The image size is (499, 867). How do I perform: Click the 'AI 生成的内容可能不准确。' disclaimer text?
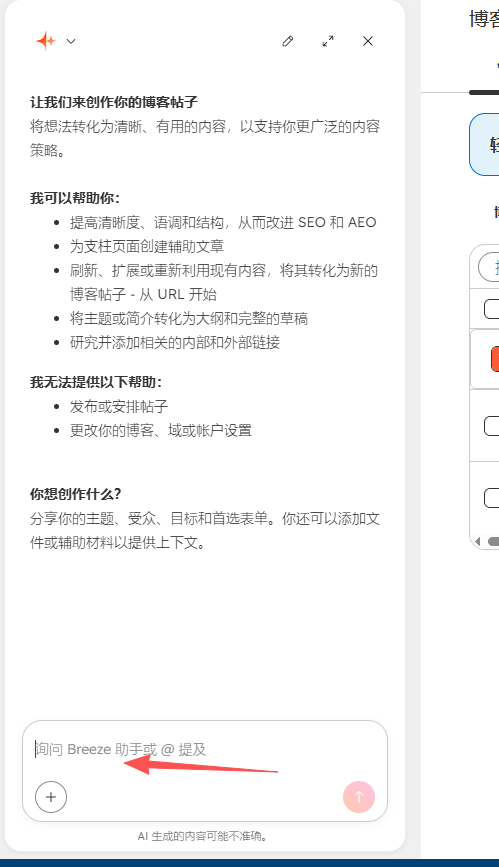pyautogui.click(x=202, y=836)
